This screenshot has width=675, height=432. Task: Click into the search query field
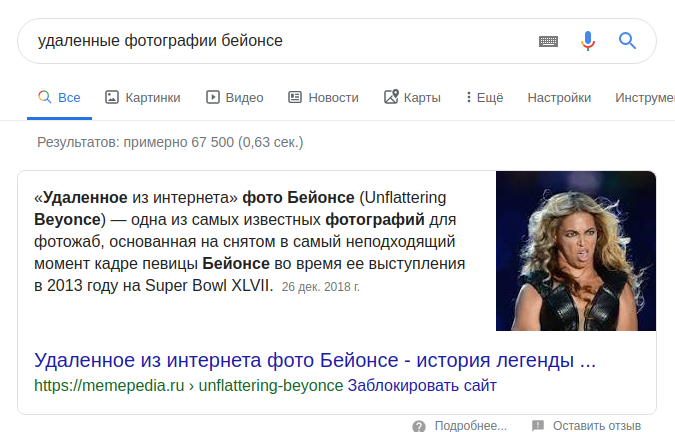(x=270, y=41)
